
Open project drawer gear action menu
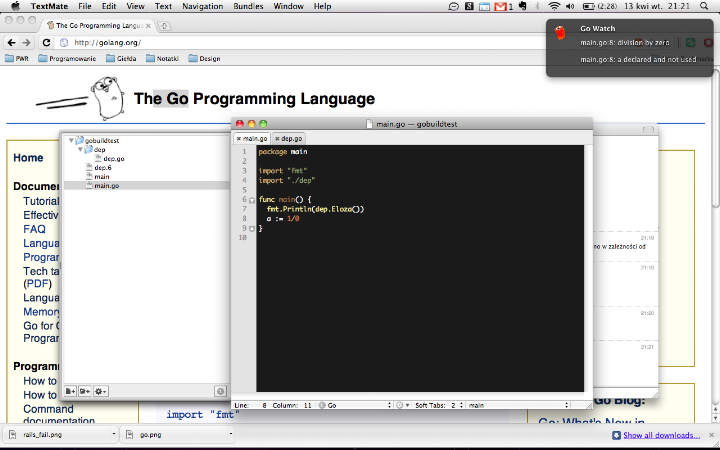[x=101, y=391]
